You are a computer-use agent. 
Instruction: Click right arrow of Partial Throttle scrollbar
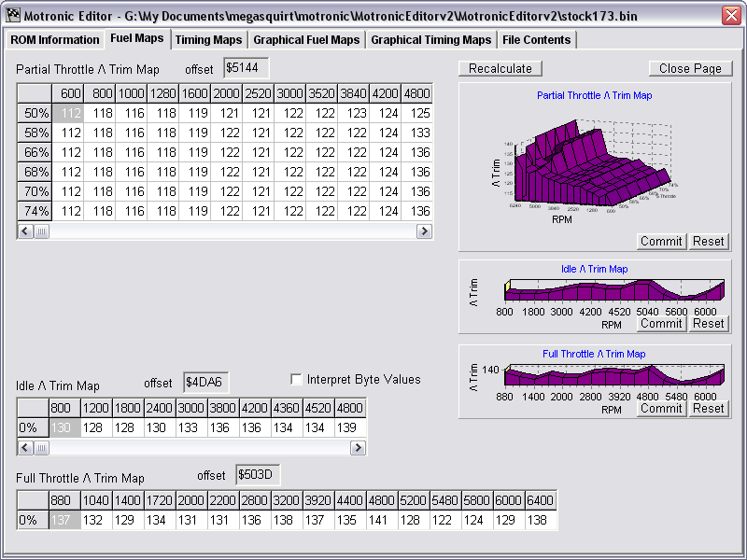[424, 231]
